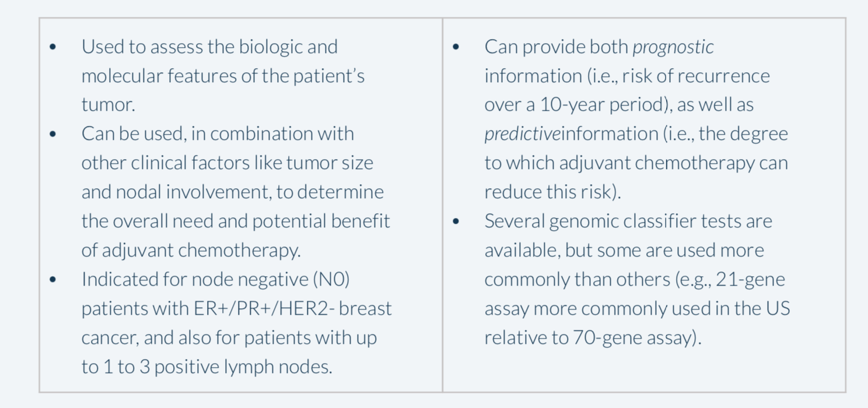The image size is (868, 408).
Task: Click the words 'adjuvant chemotherapy.' in left column
Action: tap(201, 251)
